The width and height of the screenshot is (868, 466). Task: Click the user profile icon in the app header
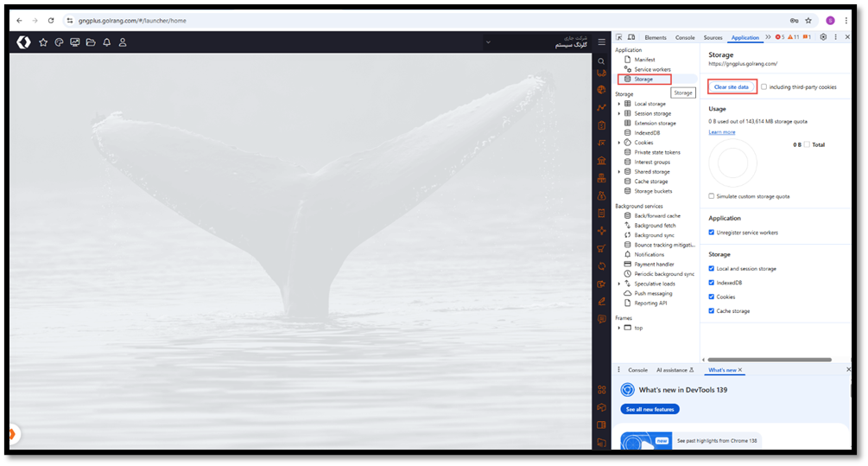[x=123, y=42]
